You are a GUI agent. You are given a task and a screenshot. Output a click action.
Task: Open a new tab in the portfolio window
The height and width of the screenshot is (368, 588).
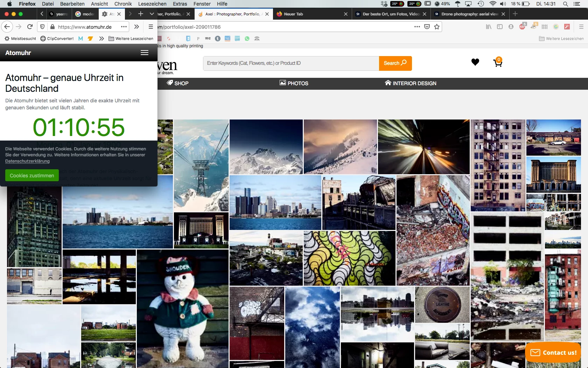coord(515,14)
